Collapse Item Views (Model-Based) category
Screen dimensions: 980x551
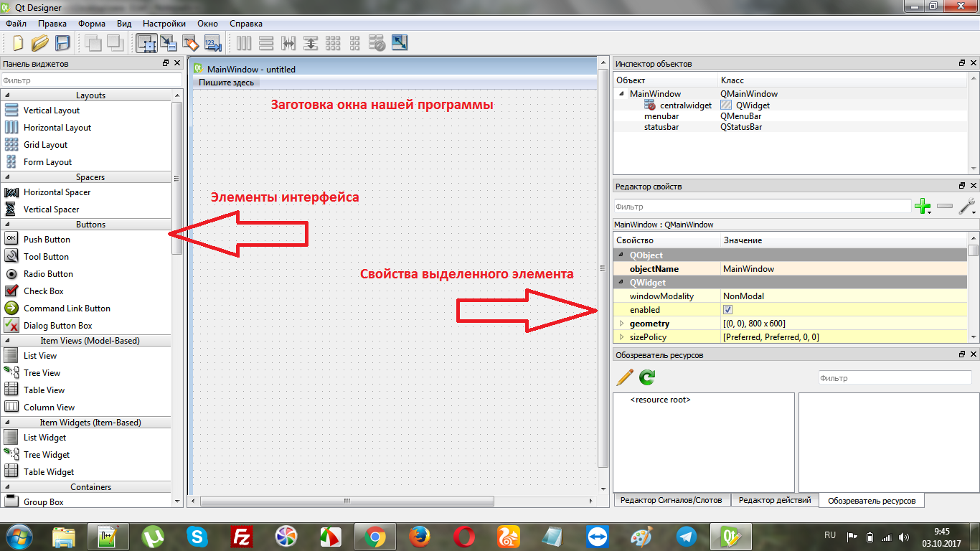pos(8,341)
